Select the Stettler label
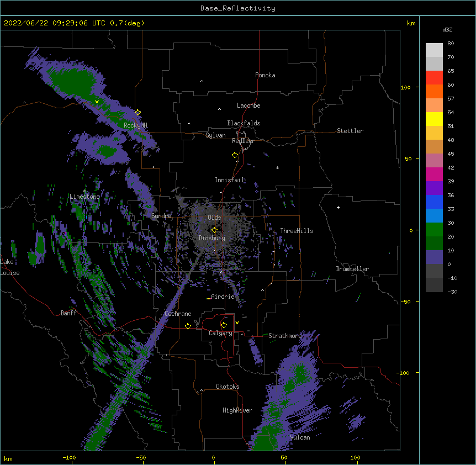476x465 pixels. 350,131
